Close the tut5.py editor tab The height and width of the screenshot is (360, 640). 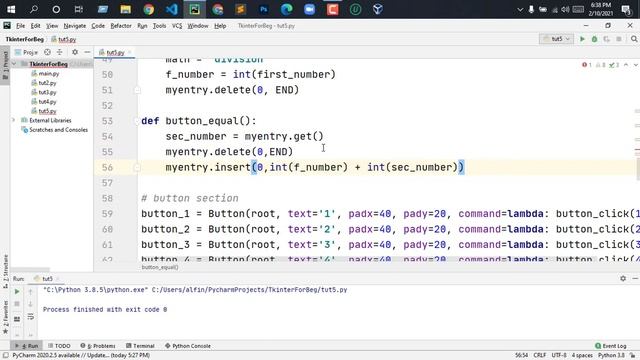coord(130,52)
